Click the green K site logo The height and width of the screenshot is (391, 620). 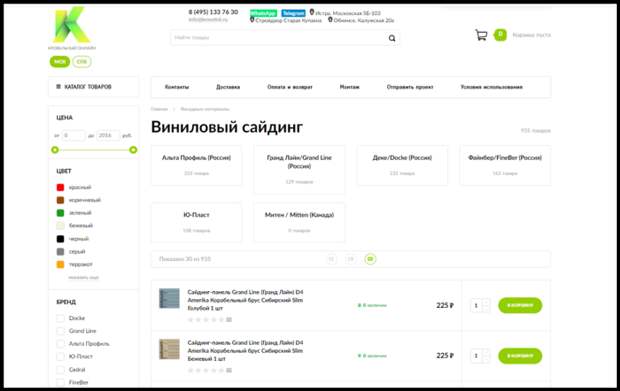[x=72, y=25]
